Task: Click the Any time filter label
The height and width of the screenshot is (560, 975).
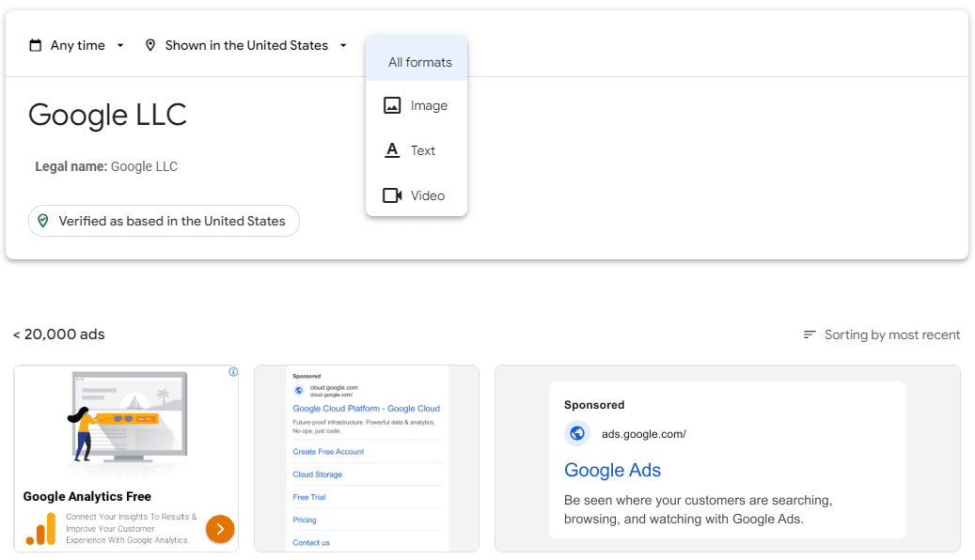Action: point(78,45)
